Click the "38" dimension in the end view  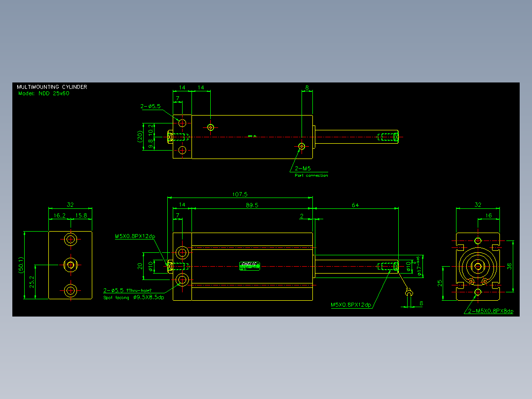click(x=509, y=266)
